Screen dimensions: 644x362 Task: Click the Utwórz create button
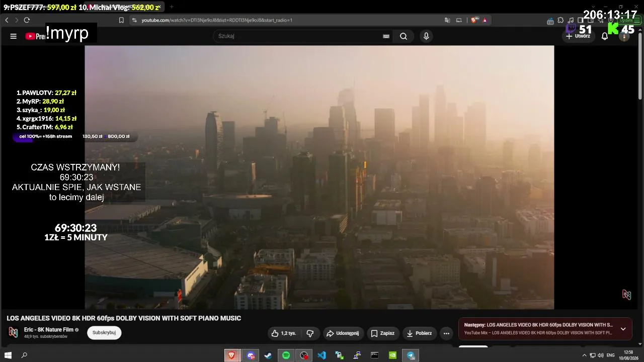[578, 36]
